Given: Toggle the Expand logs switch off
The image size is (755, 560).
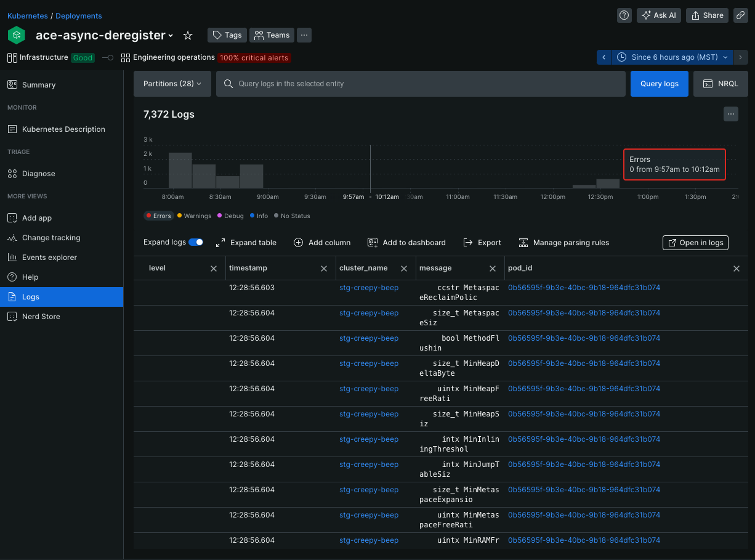Looking at the screenshot, I should pos(197,242).
